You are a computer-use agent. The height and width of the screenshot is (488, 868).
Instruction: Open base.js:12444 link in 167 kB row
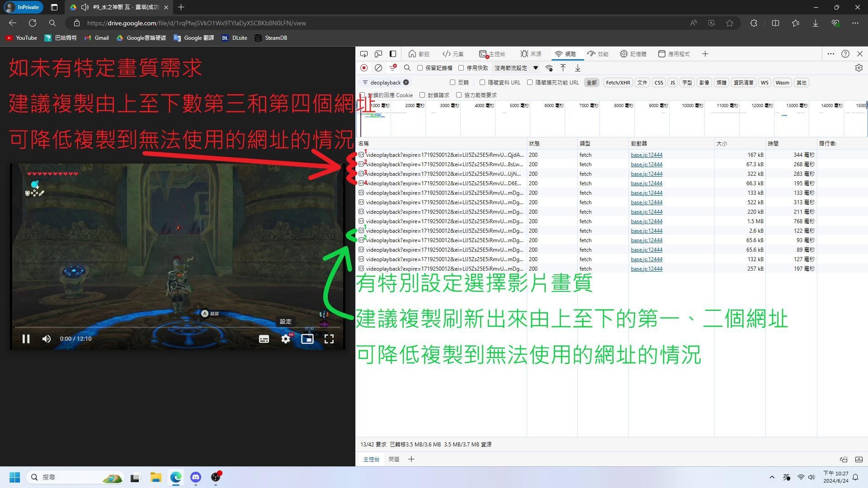[646, 155]
